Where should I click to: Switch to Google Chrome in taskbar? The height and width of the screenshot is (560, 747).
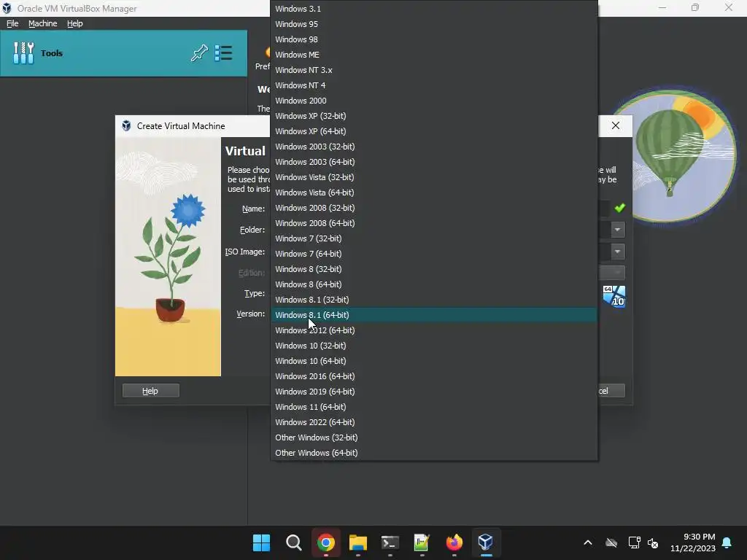326,542
